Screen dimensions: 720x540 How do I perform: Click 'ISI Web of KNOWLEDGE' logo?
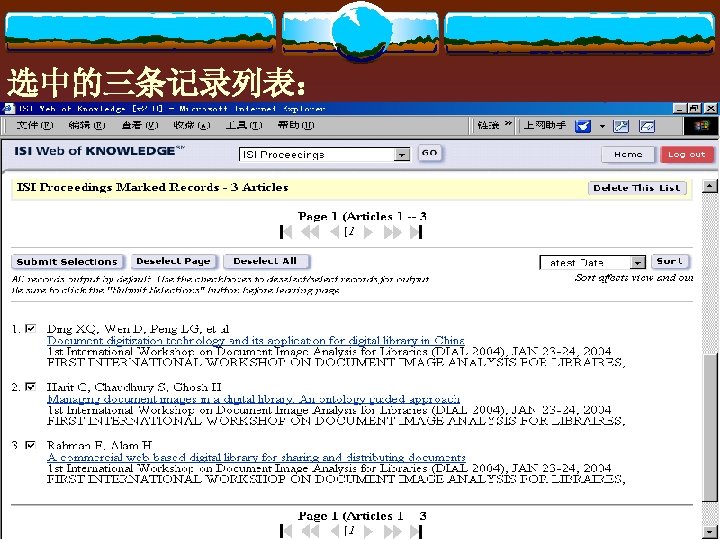(x=99, y=151)
